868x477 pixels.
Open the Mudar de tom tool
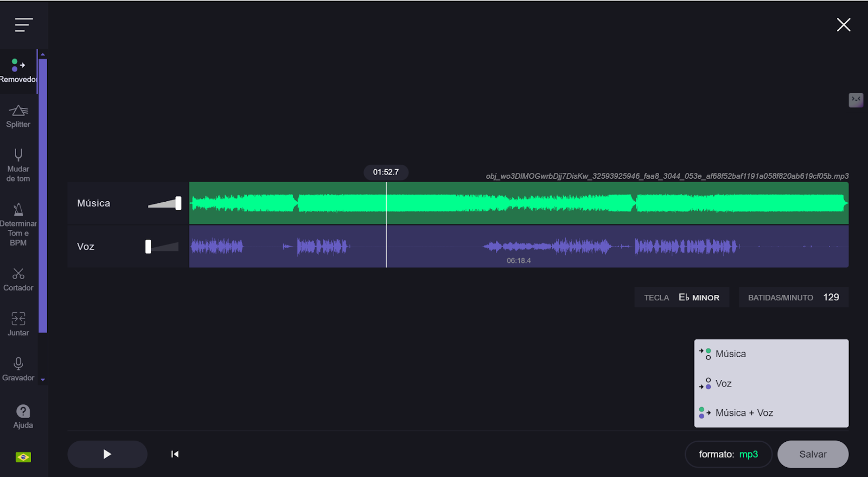(x=18, y=165)
